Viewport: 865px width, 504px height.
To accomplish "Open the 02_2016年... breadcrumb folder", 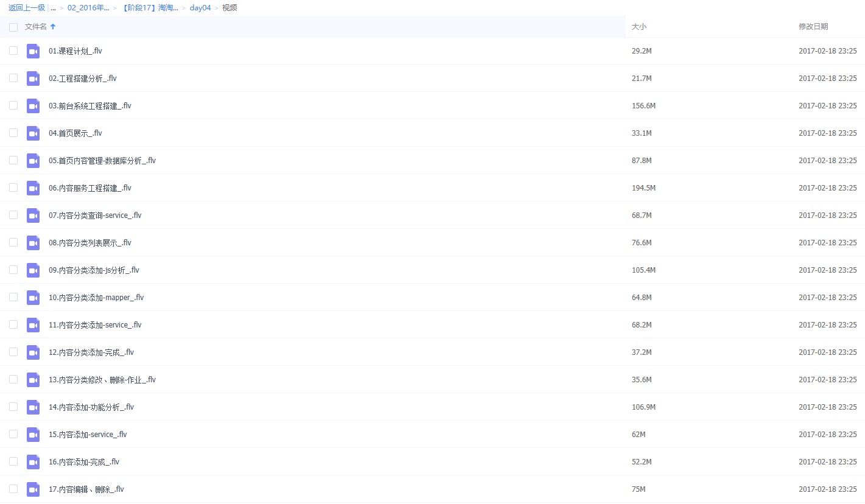I will coord(89,8).
